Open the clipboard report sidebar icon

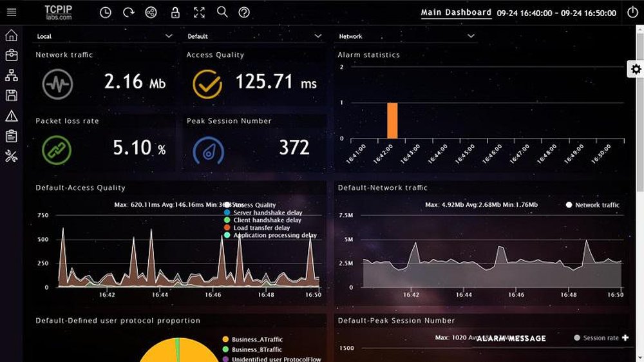(x=12, y=136)
